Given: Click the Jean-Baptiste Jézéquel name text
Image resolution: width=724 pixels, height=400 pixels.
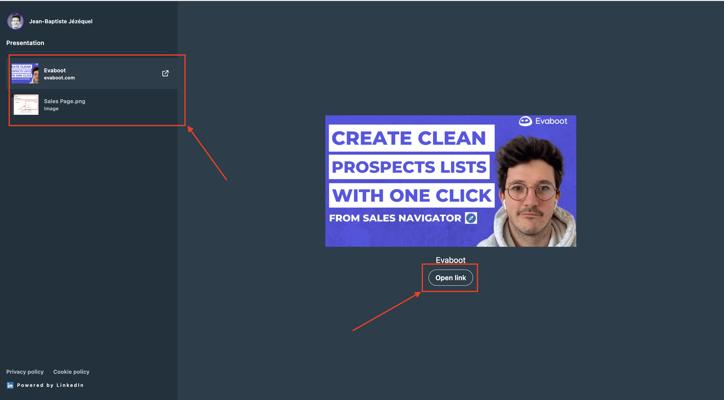Looking at the screenshot, I should tap(60, 21).
